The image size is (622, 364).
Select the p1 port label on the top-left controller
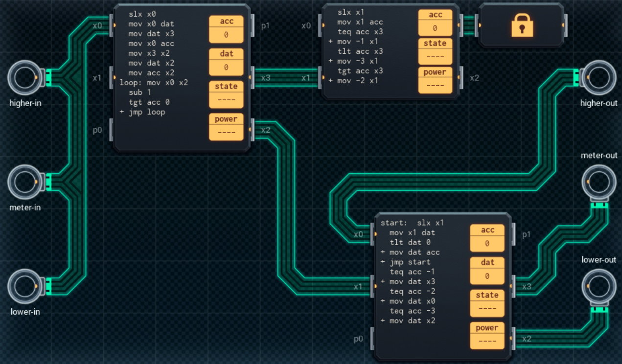point(266,25)
